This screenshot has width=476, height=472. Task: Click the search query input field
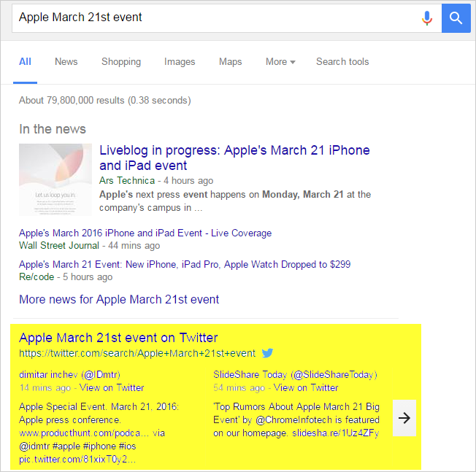coord(226,18)
